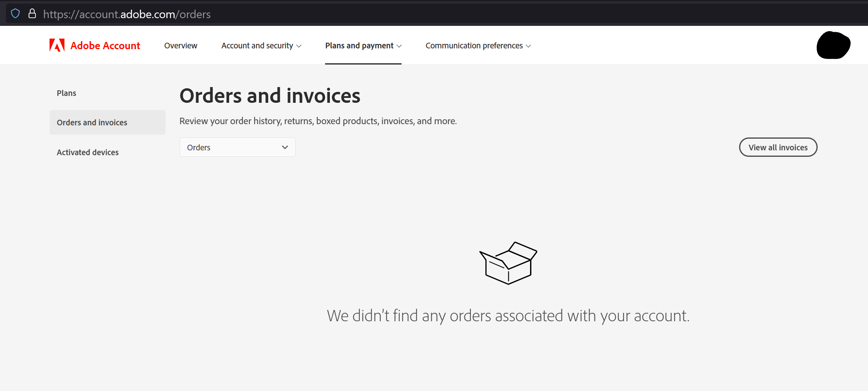The image size is (868, 391).
Task: Click the highlighted Plans and payment nav item
Action: click(359, 46)
